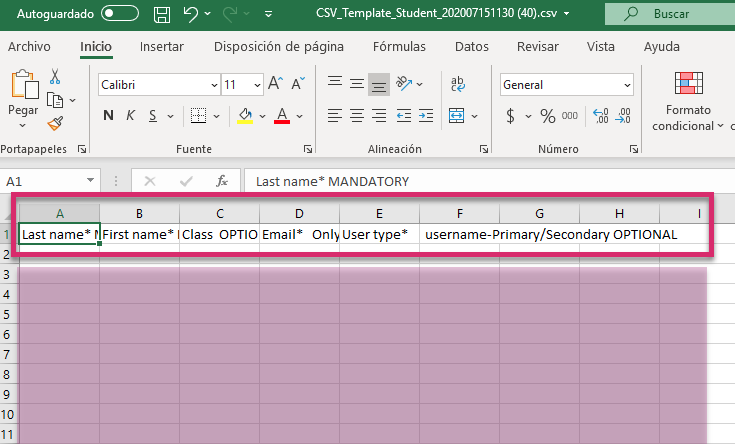Viewport: 735px width, 444px height.
Task: Apply yellow fill color bucket
Action: (x=245, y=115)
